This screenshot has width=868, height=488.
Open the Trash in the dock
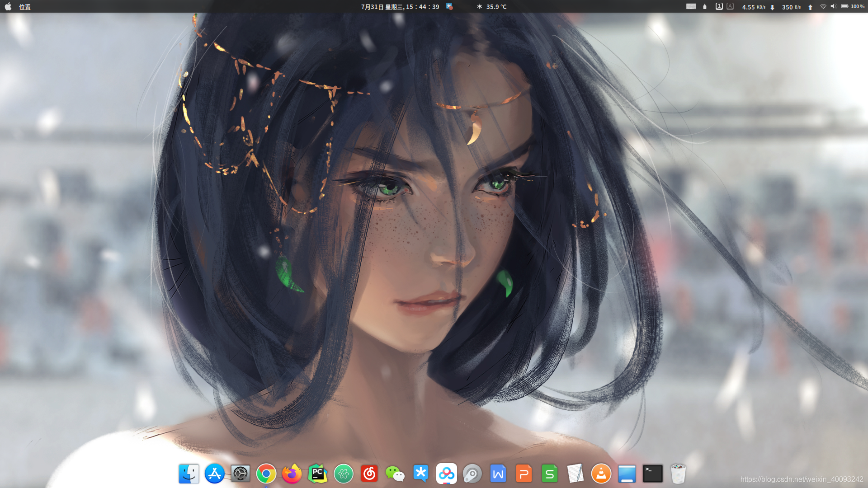(678, 474)
